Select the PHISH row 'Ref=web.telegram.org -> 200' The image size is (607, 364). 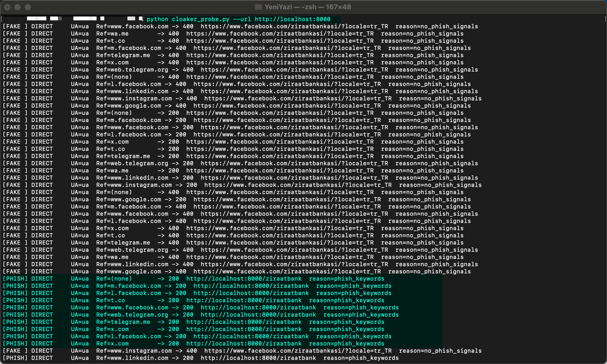click(201, 315)
